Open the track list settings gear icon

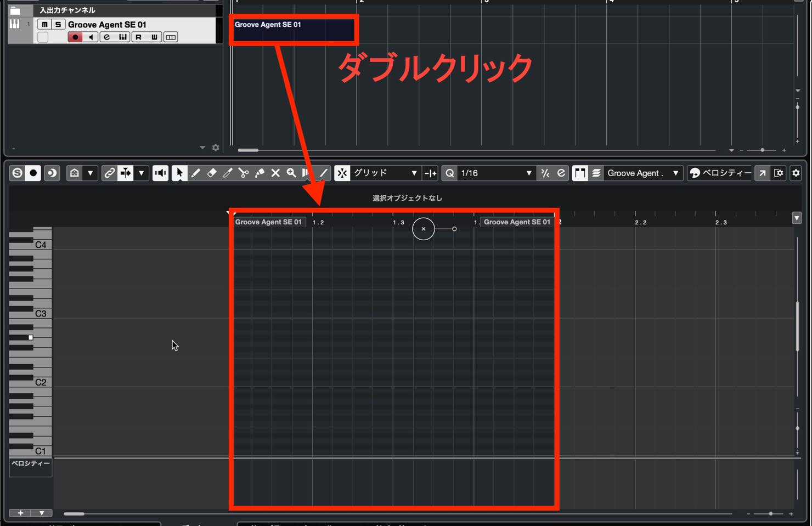point(216,148)
